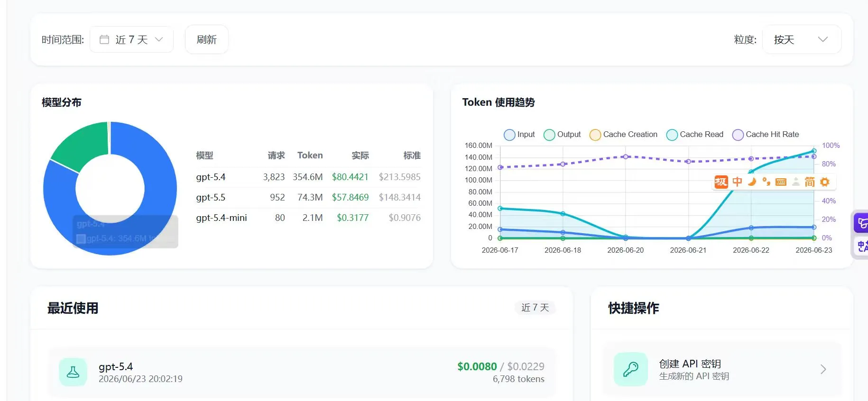Select the gpt-5.4 row in model table
This screenshot has height=401, width=868.
[x=308, y=177]
